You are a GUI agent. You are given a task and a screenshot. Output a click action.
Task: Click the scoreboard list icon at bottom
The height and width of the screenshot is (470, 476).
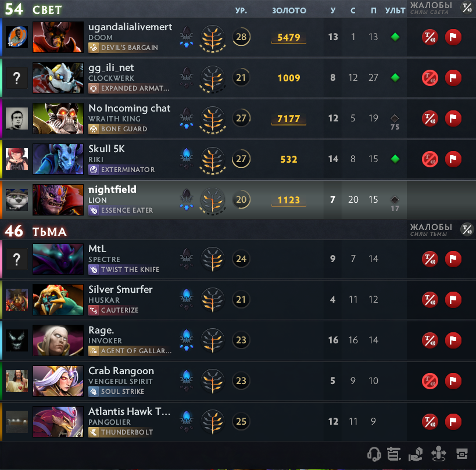pos(394,454)
